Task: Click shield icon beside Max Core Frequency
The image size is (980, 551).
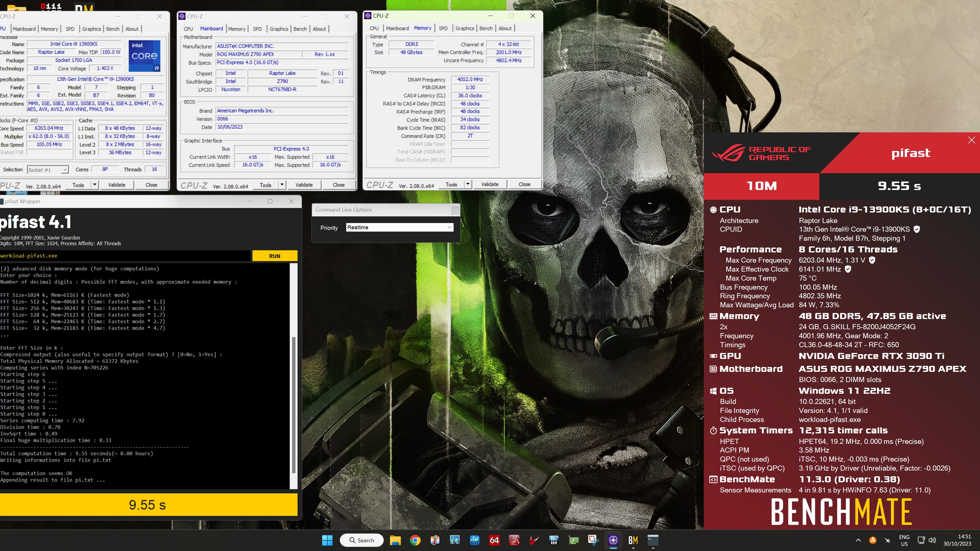Action: pos(872,260)
